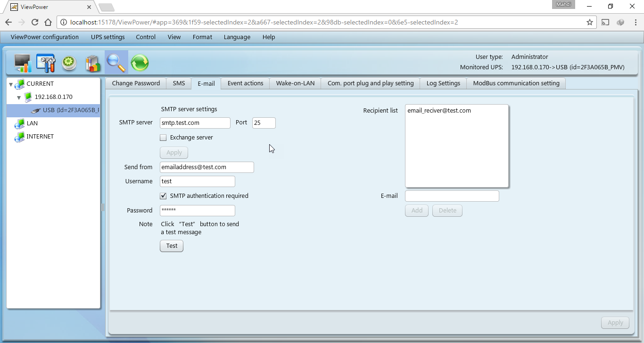Click the browser reload button
This screenshot has height=343, width=644.
coord(34,22)
